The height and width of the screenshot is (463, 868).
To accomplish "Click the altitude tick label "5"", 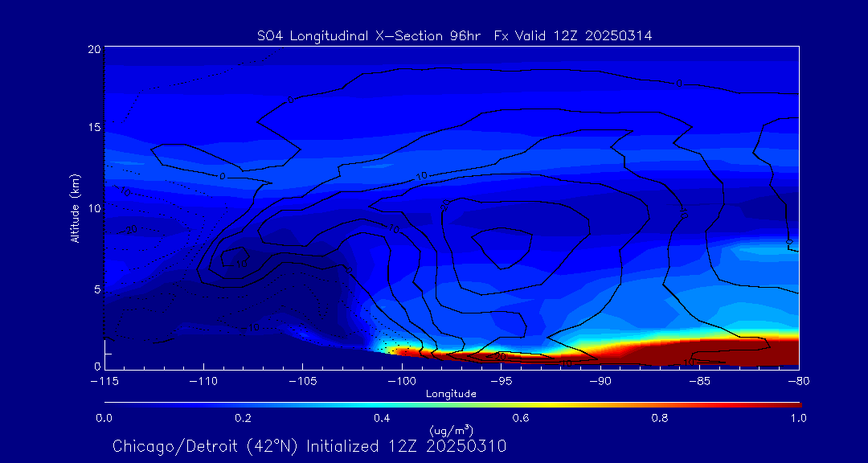I will click(96, 289).
